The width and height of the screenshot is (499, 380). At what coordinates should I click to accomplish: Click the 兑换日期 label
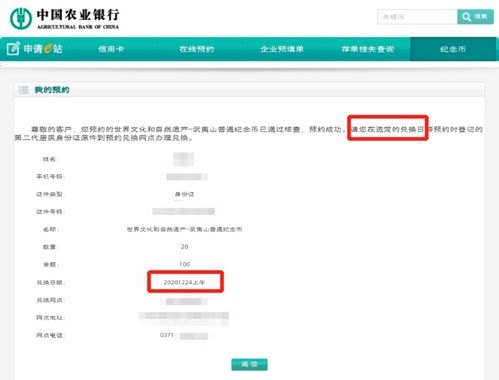(x=50, y=282)
